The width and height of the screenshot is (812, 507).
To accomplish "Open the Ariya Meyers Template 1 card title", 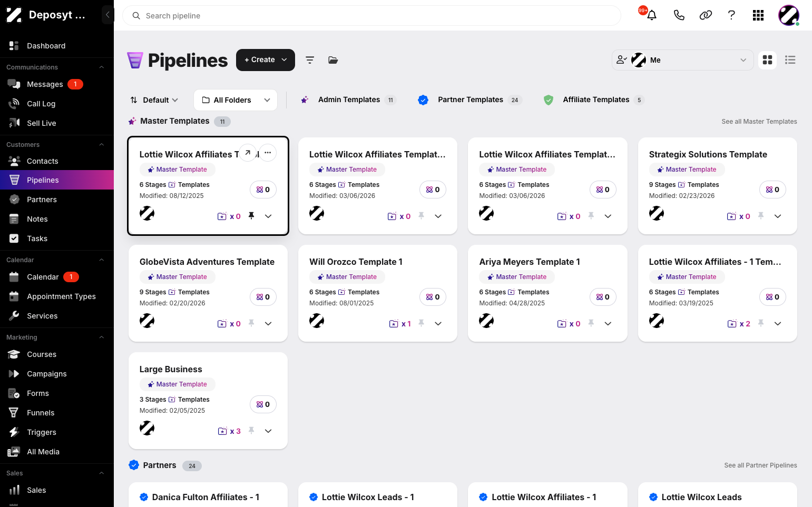I will (x=530, y=262).
